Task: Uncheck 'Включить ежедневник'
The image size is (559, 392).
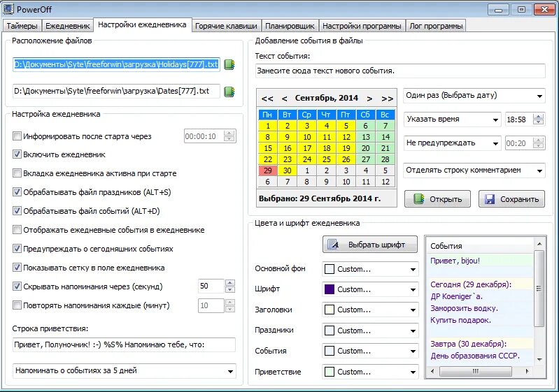Action: point(17,154)
